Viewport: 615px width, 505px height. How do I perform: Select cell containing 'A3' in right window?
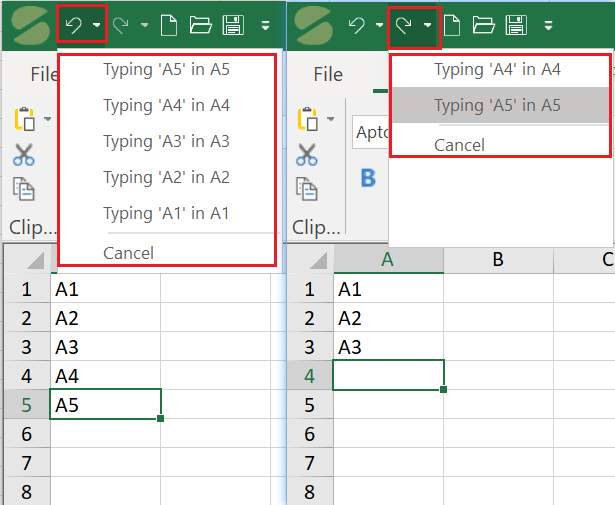(x=389, y=347)
